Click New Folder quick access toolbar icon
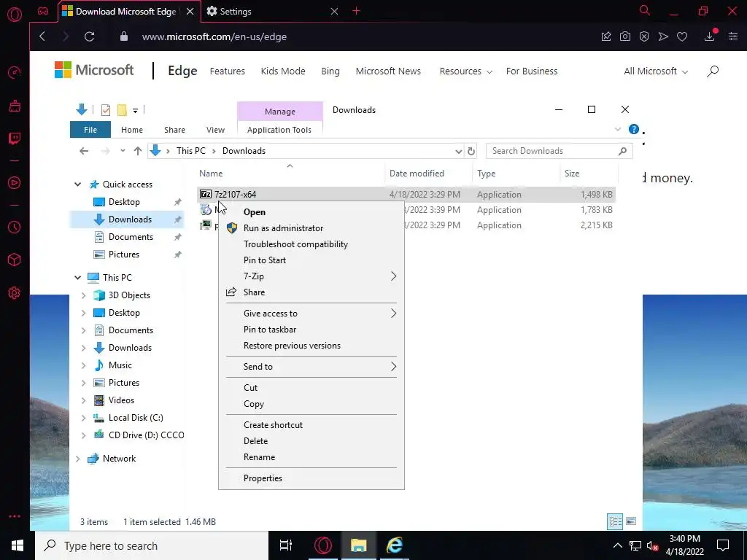 122,110
